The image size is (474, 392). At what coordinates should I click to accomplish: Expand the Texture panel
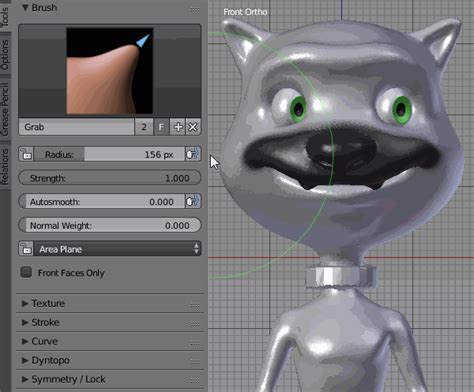[x=110, y=303]
